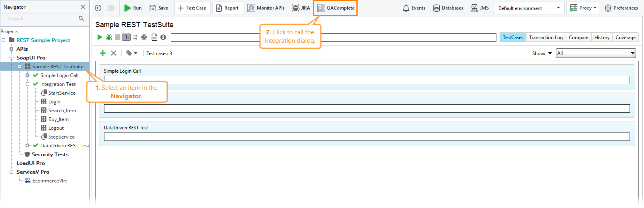This screenshot has height=208, width=644.
Task: Run the test suite with green play icon
Action: pyautogui.click(x=100, y=37)
